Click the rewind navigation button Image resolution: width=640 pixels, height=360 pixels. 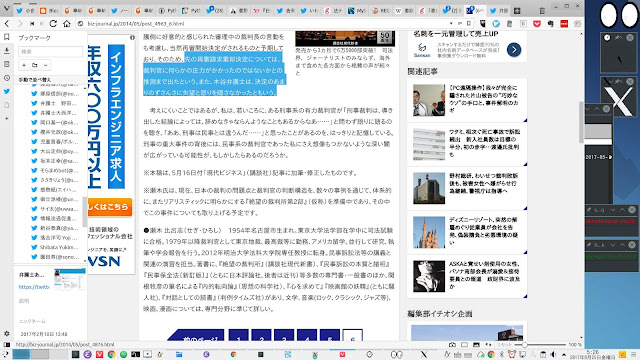tap(32, 24)
